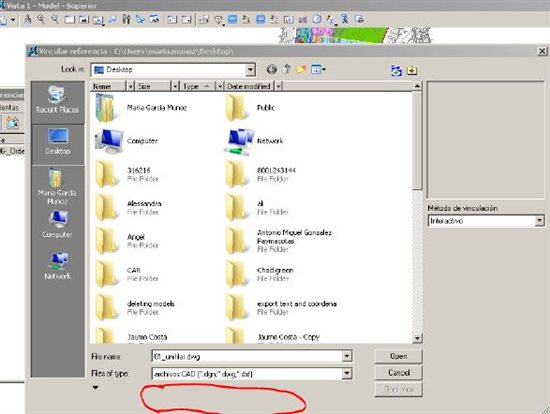This screenshot has width=550, height=414.
Task: Select the Walk tool with footprints icon
Action: (126, 19)
